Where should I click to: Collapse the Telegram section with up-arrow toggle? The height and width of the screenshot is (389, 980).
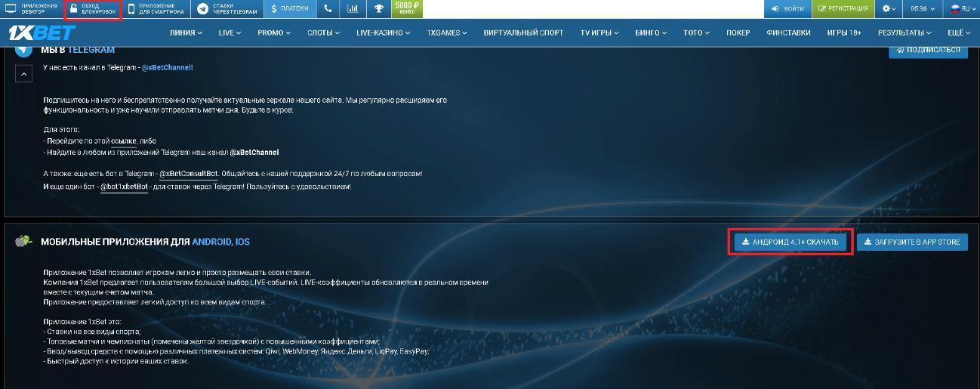(x=23, y=74)
